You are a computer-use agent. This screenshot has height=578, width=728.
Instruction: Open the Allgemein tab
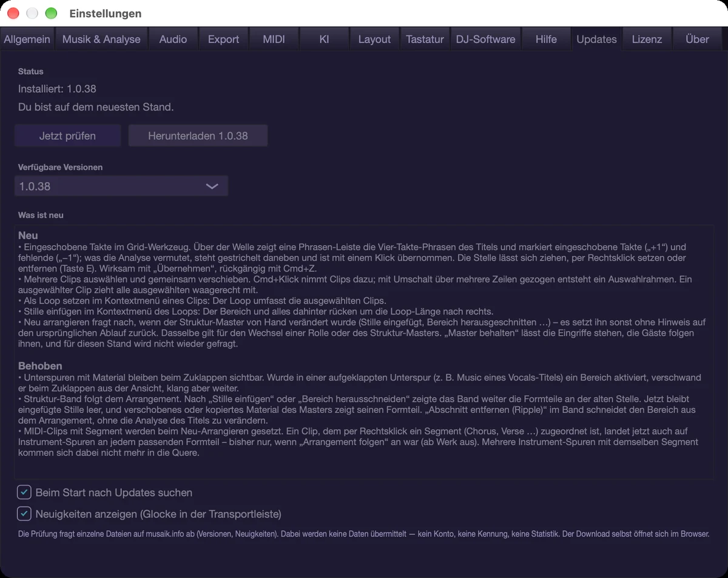coord(27,39)
